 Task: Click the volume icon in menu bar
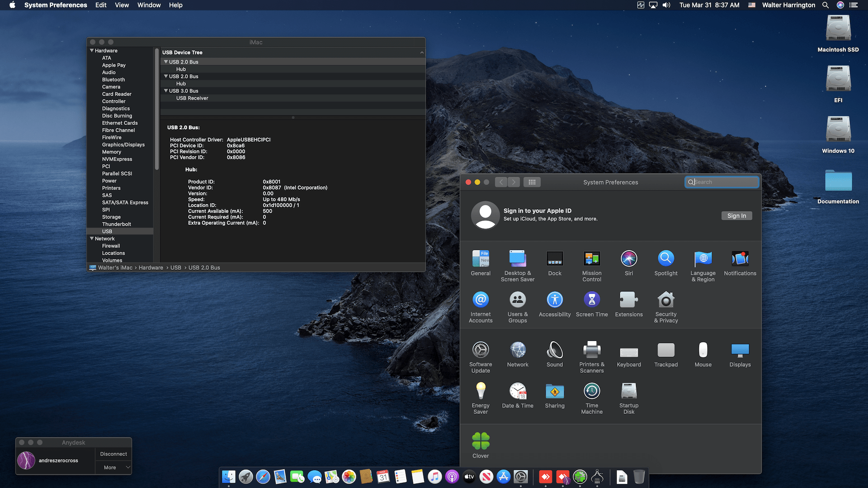pos(666,5)
